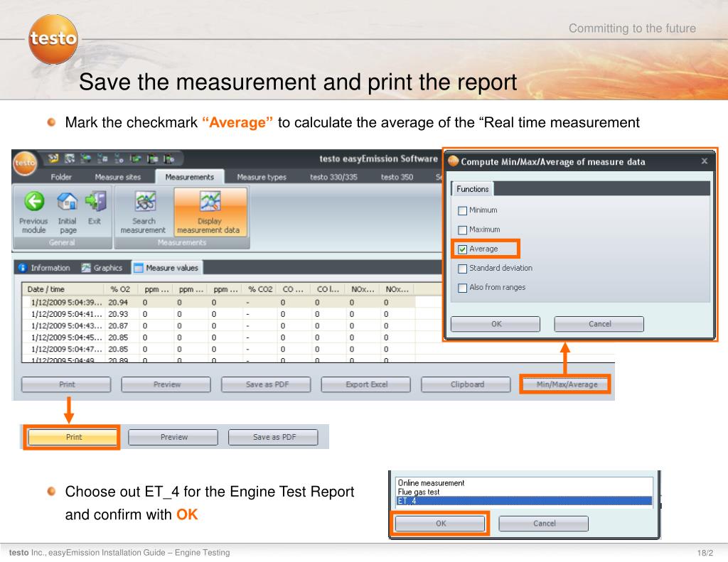Click OK below the ET_4 report list
Image resolution: width=728 pixels, height=562 pixels.
[x=440, y=524]
